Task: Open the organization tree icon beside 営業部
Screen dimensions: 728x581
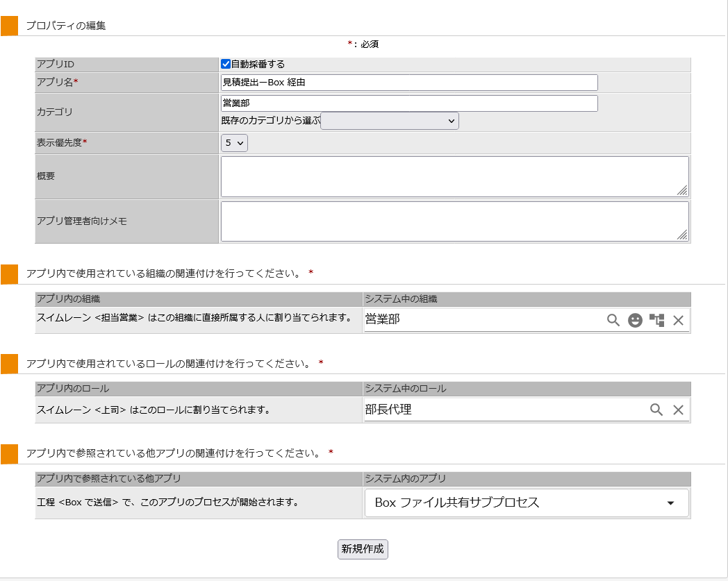Action: pyautogui.click(x=656, y=320)
